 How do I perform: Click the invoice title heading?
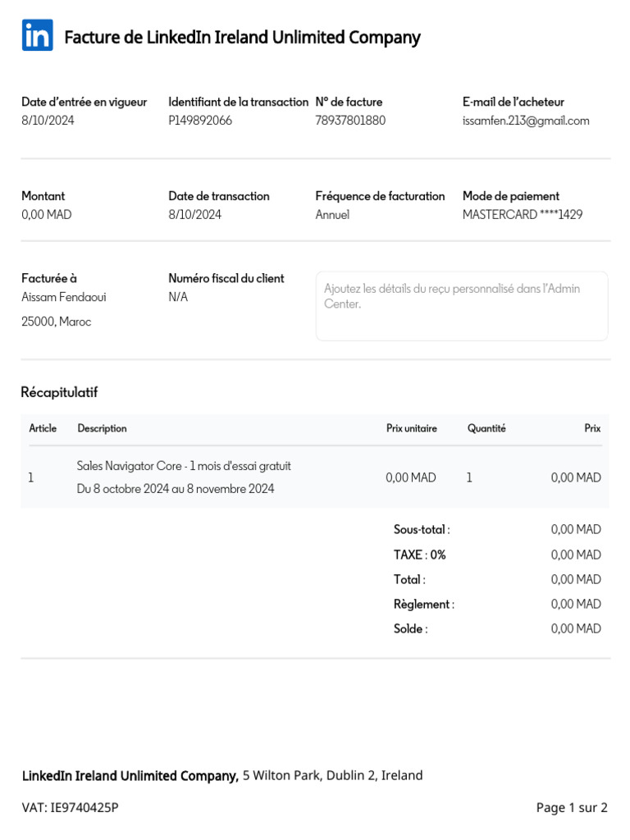[x=242, y=37]
